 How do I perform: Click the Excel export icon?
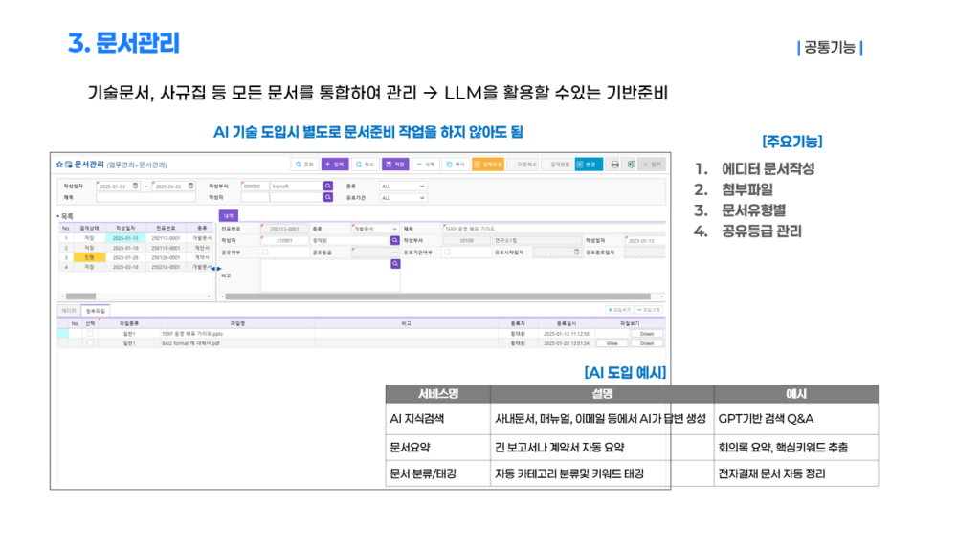(x=631, y=165)
